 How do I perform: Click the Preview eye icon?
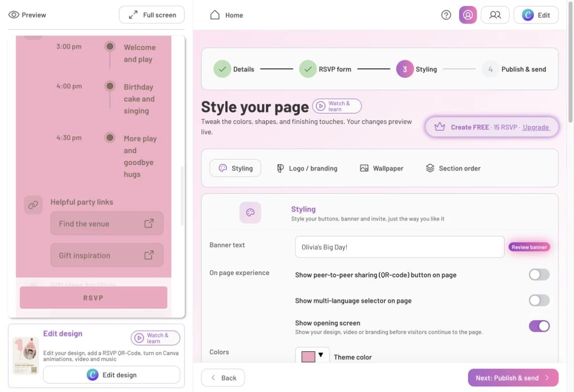tap(14, 15)
